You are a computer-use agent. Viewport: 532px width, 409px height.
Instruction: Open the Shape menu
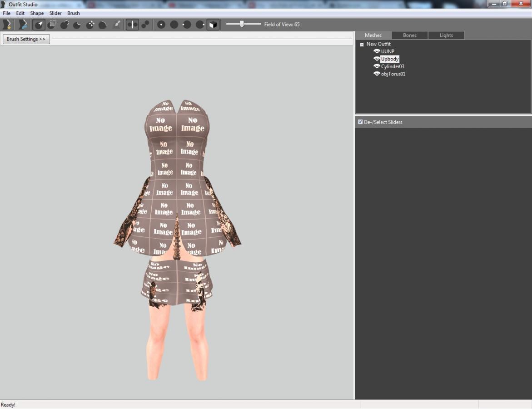(x=37, y=13)
